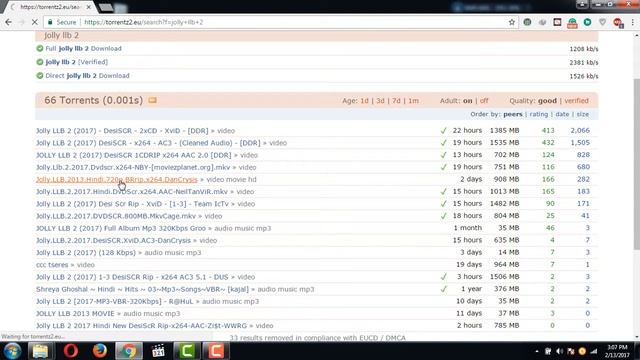Open Jolly.LLB.2013.Hindi.720p BRrip DanCrysis torrent
The width and height of the screenshot is (640, 360).
[x=117, y=180]
